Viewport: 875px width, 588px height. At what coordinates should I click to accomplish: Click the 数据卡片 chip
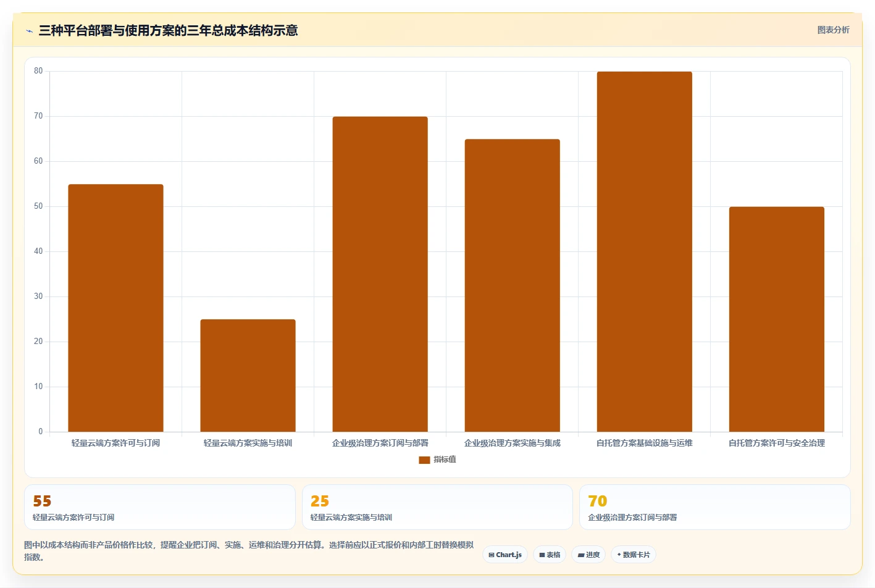(634, 555)
